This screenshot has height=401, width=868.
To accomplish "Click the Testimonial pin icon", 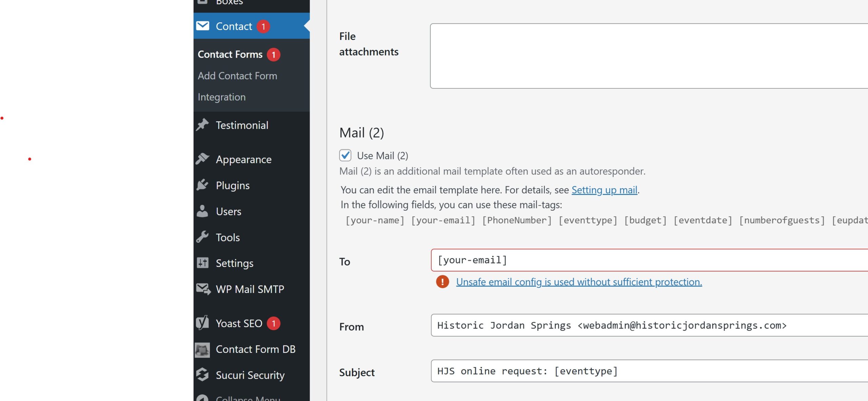I will point(202,125).
